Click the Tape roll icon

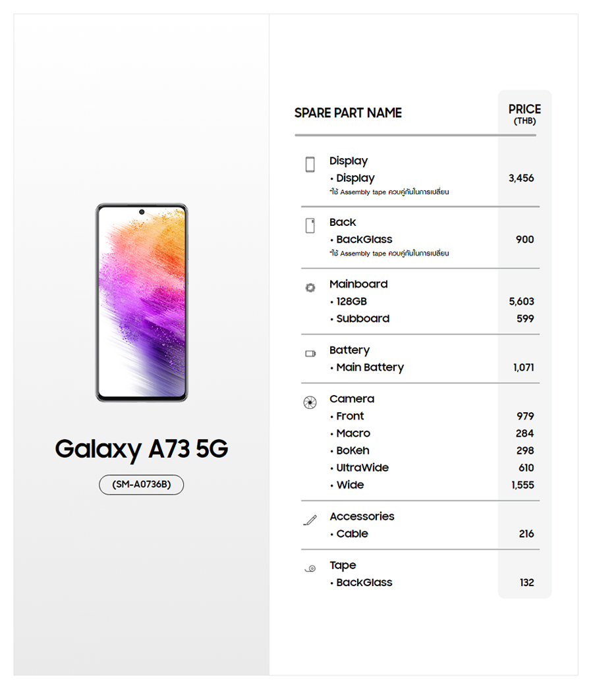(x=310, y=568)
